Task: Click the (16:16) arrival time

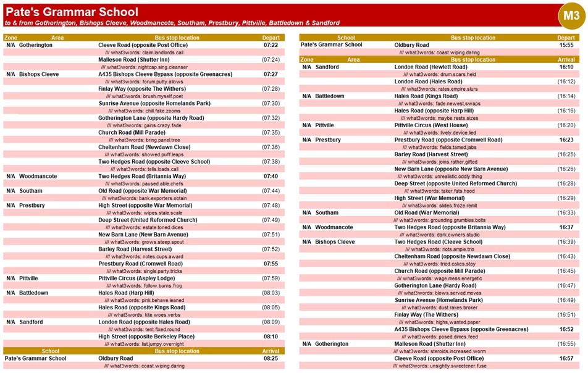Action: (x=566, y=111)
